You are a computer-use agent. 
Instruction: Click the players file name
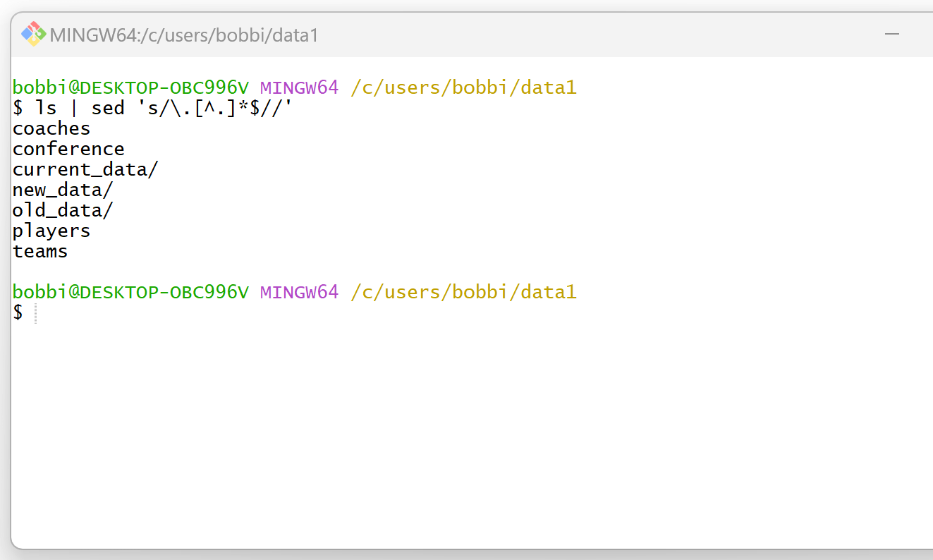(x=51, y=231)
